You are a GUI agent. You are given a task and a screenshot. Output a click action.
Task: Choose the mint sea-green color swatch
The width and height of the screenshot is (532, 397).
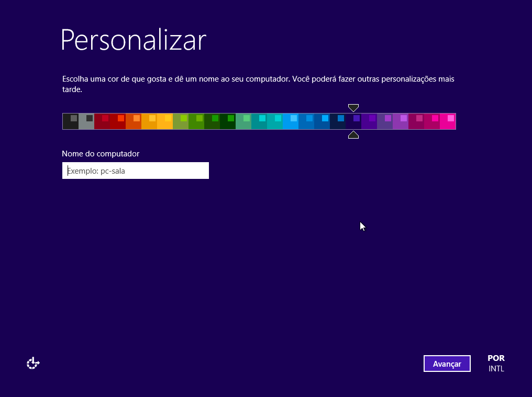pyautogui.click(x=243, y=121)
